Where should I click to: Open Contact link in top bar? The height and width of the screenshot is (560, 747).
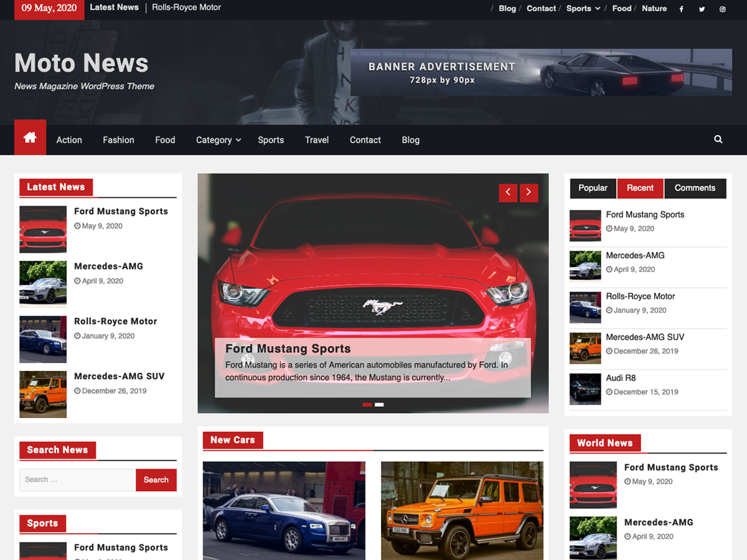pyautogui.click(x=541, y=9)
